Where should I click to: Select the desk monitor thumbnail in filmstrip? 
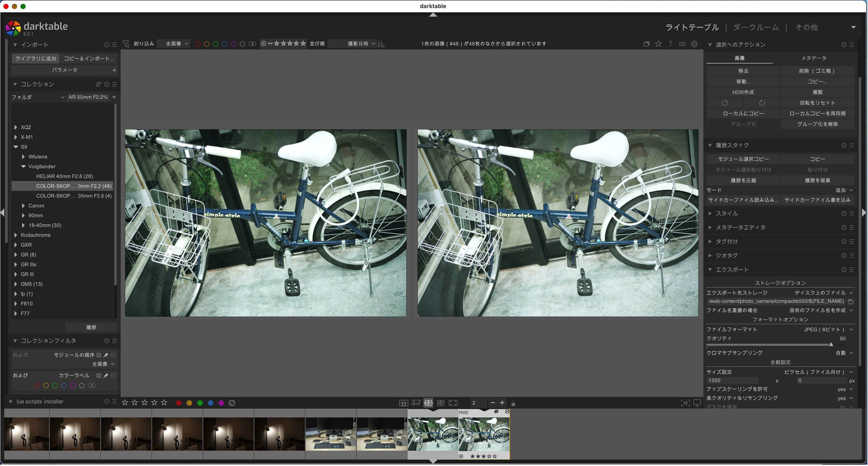(331, 434)
